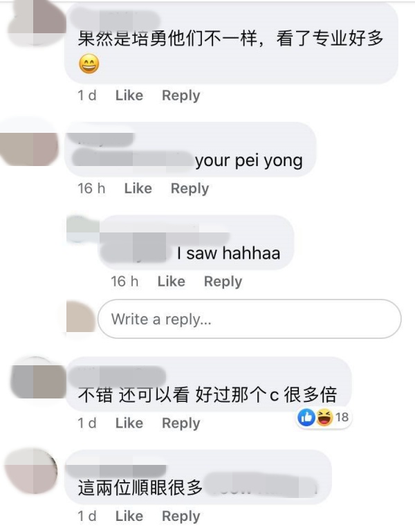The height and width of the screenshot is (532, 415).
Task: Open the top commenter's blurred profile picture
Action: (37, 22)
